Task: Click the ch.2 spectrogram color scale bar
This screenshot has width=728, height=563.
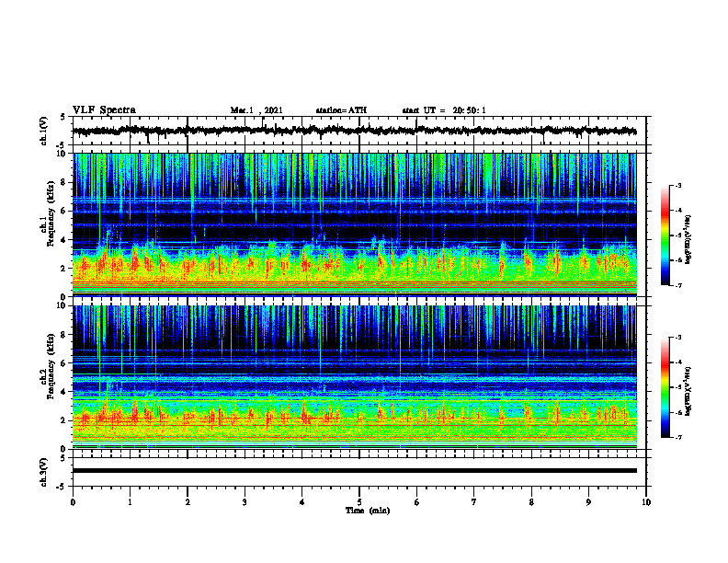Action: click(665, 387)
